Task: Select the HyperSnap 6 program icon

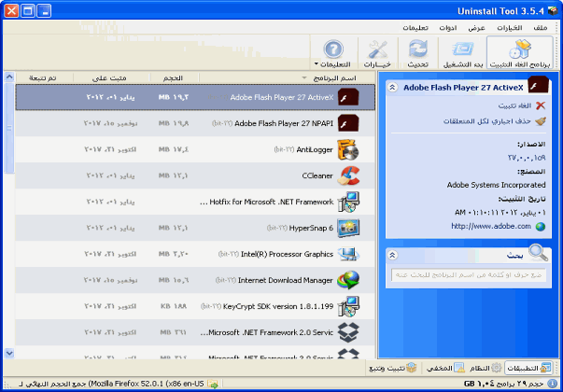Action: (x=348, y=228)
